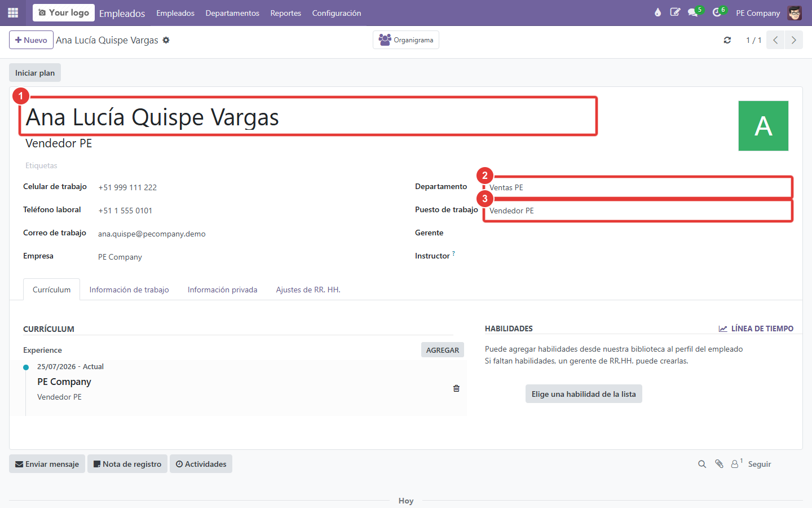This screenshot has height=508, width=812.
Task: Click Elige una habilidad de la lista
Action: click(x=584, y=394)
